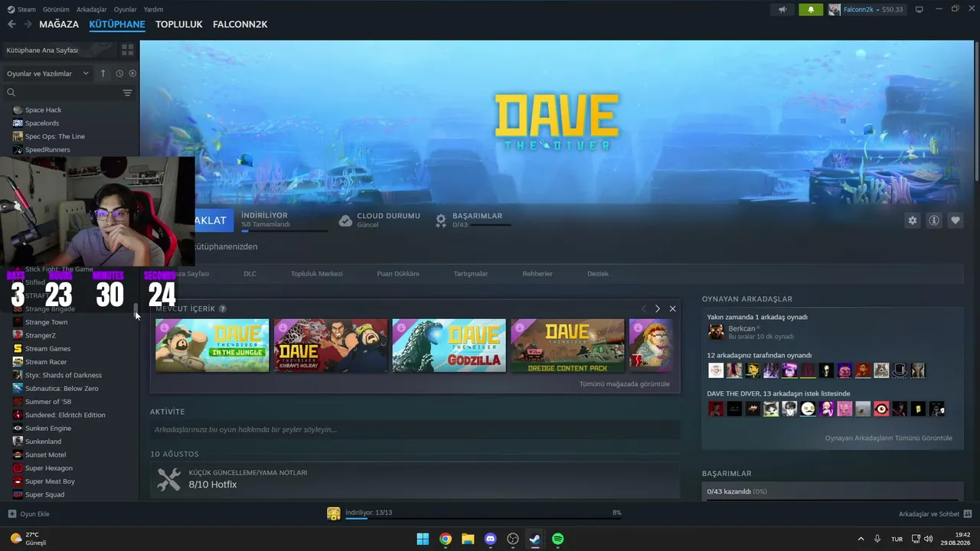Open the FALCONN2K profile tab

point(240,24)
